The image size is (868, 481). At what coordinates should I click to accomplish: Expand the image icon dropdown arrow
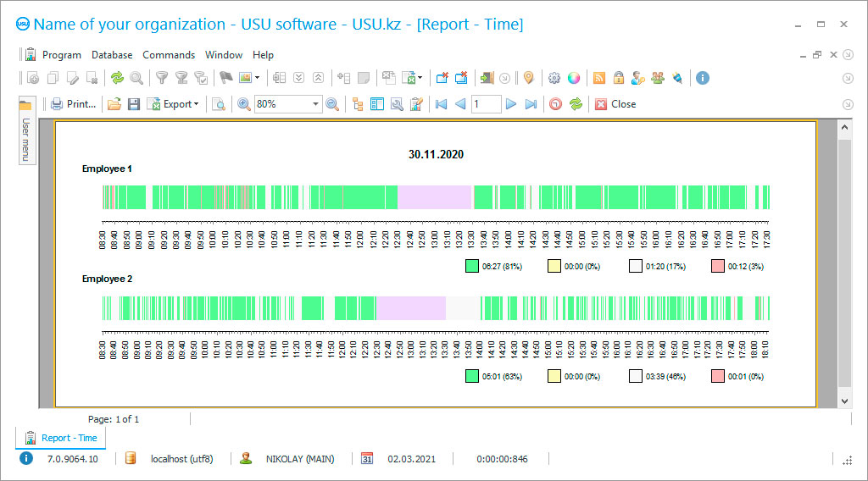pos(257,78)
